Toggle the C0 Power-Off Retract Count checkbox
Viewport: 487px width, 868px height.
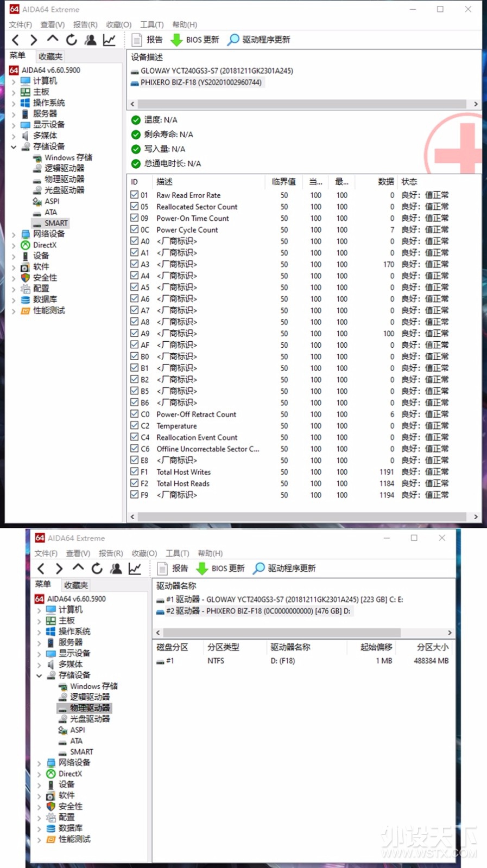[x=134, y=413]
